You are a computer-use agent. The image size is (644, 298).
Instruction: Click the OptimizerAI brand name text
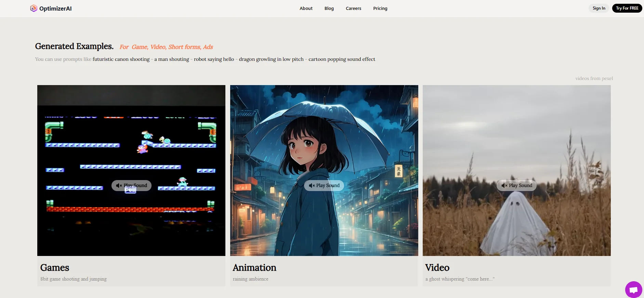tap(55, 9)
